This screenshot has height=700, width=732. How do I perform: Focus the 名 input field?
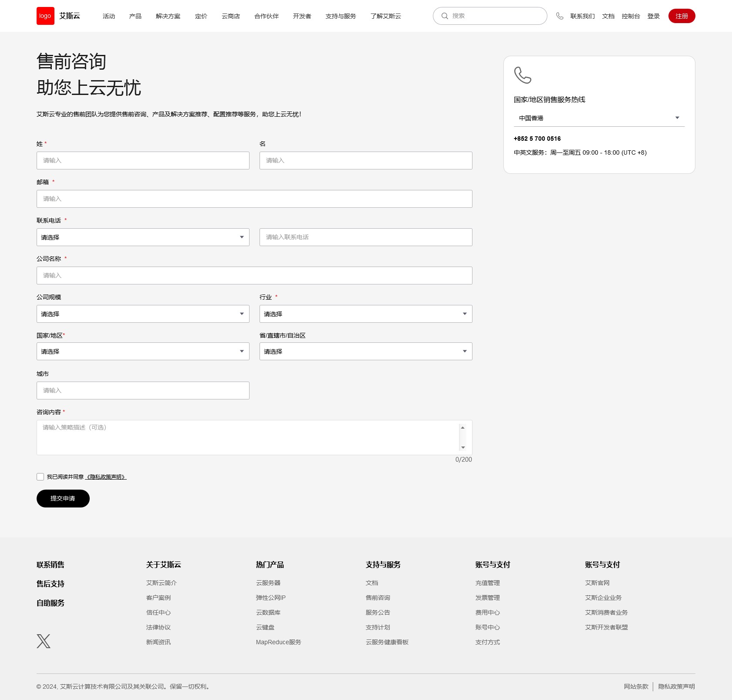366,160
